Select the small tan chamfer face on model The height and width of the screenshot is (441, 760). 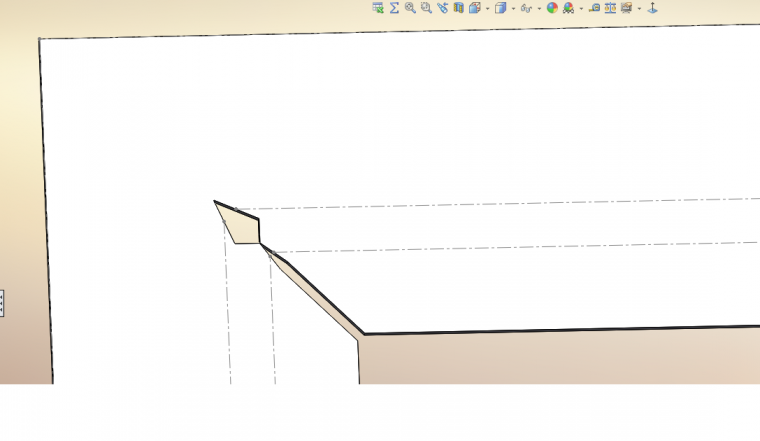(x=242, y=226)
